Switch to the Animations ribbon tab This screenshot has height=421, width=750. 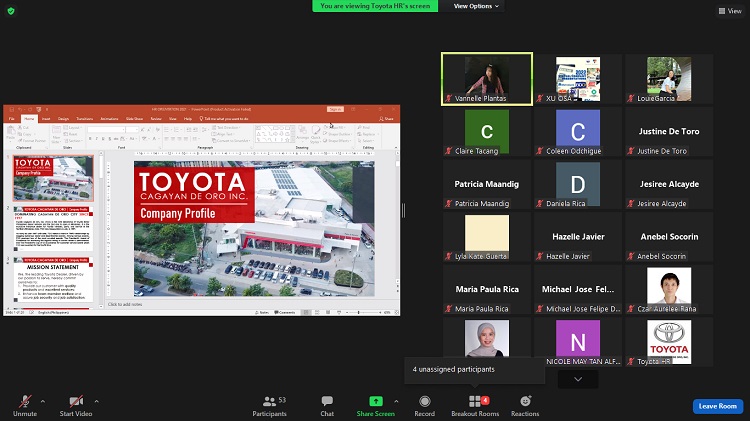(110, 119)
